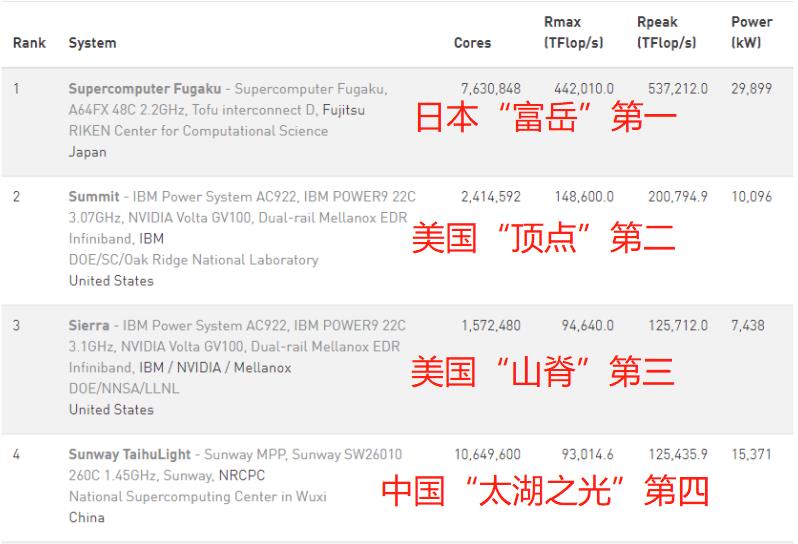Select the Rmax value 442,010.0

point(584,89)
